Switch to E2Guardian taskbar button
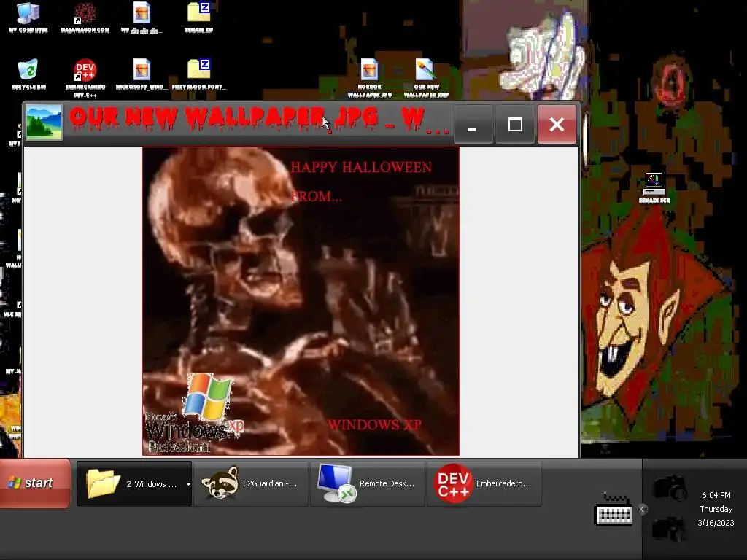 [251, 483]
